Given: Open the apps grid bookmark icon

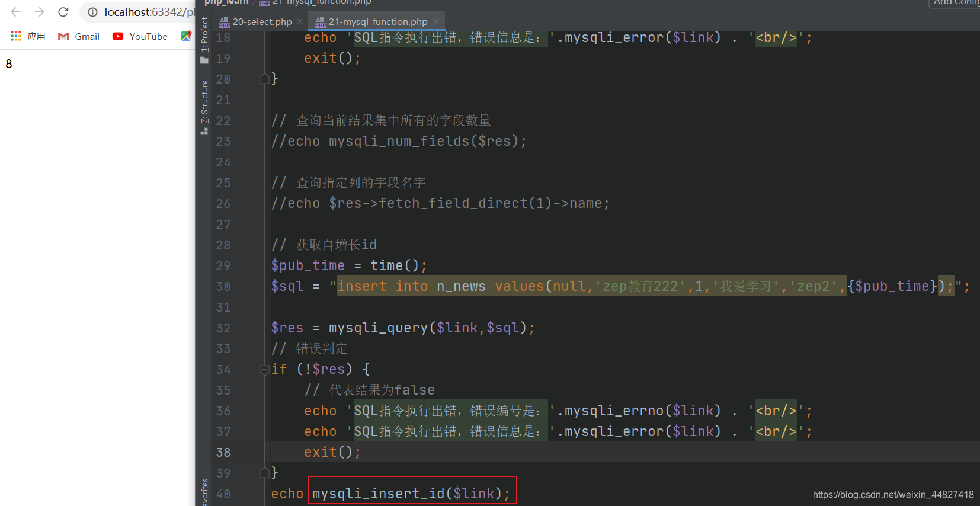Looking at the screenshot, I should (16, 36).
